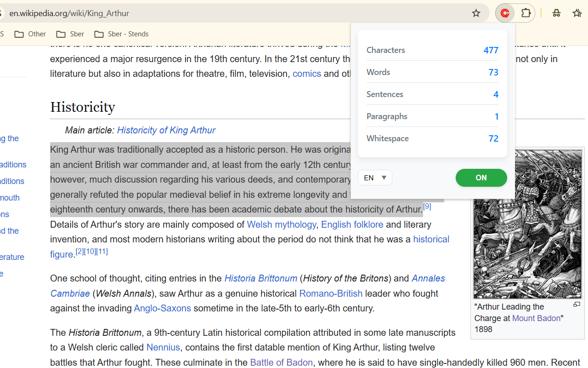This screenshot has width=588, height=368.
Task: Click the star icon beside the Incognito icon
Action: click(577, 13)
